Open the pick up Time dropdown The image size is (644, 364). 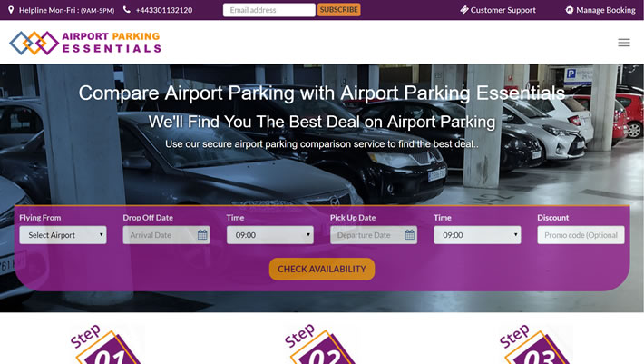[x=477, y=235]
